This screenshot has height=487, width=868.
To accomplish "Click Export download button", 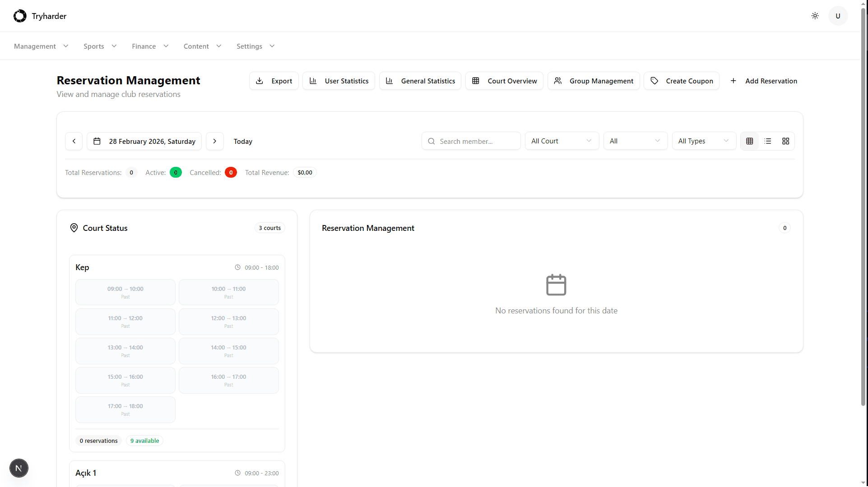I will tap(274, 81).
